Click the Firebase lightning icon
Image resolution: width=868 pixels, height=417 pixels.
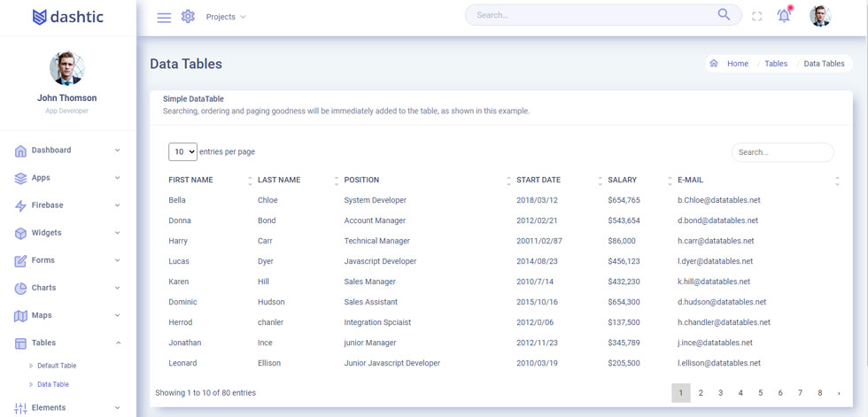point(20,205)
